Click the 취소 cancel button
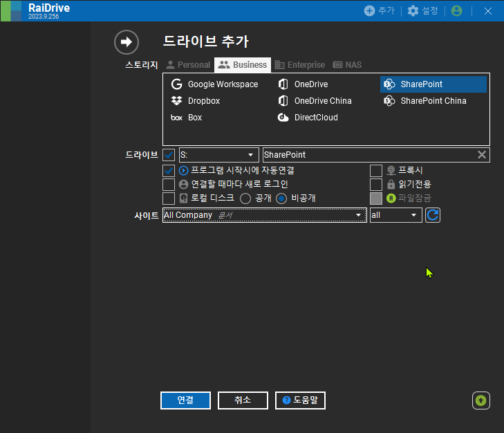This screenshot has width=504, height=433. coord(243,400)
